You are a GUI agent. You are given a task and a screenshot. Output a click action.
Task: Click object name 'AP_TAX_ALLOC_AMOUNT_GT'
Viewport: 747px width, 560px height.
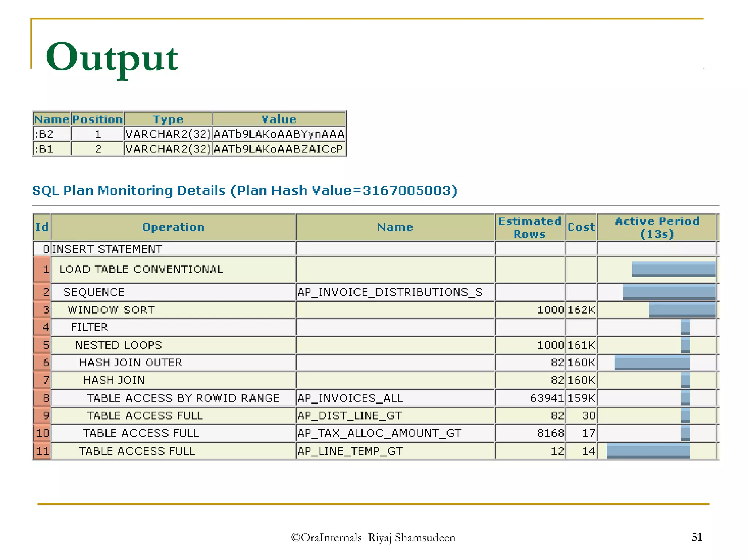coord(379,433)
